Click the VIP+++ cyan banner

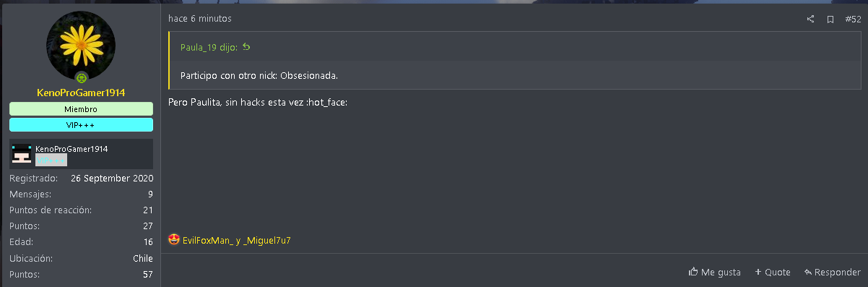[x=81, y=125]
